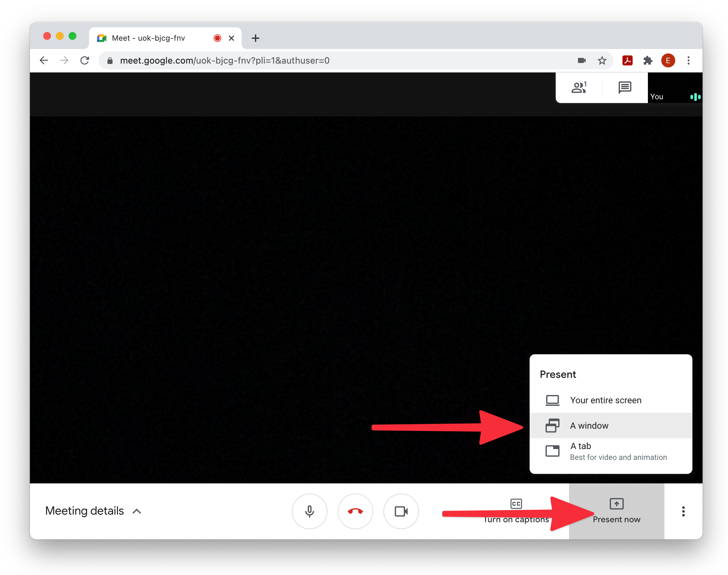Open more options three-dot menu in Meet
Viewport: 728px width, 575px height.
click(683, 511)
